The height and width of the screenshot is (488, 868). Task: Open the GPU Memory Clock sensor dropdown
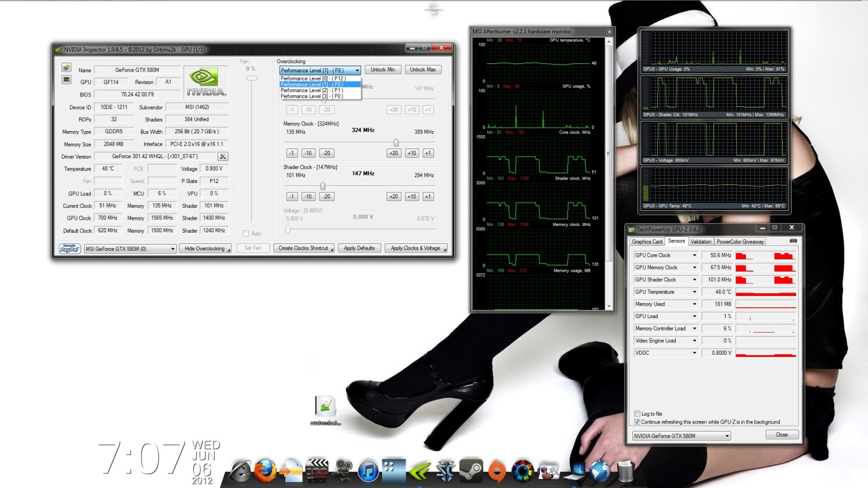(695, 268)
